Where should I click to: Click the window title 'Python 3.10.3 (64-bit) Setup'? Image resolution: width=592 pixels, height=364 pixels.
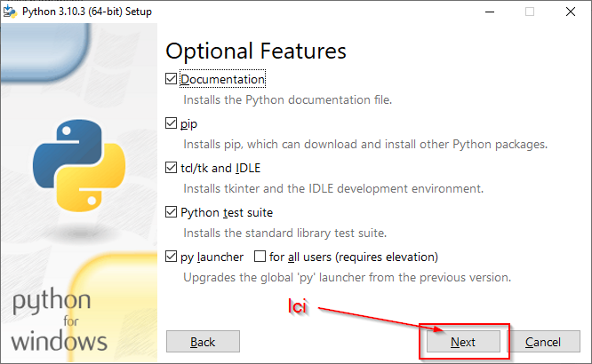tap(87, 12)
